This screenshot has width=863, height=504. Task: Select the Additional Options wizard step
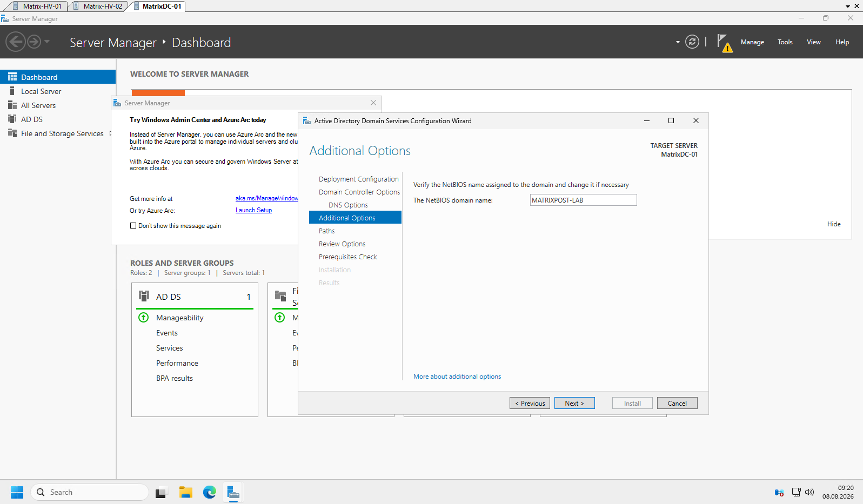355,217
